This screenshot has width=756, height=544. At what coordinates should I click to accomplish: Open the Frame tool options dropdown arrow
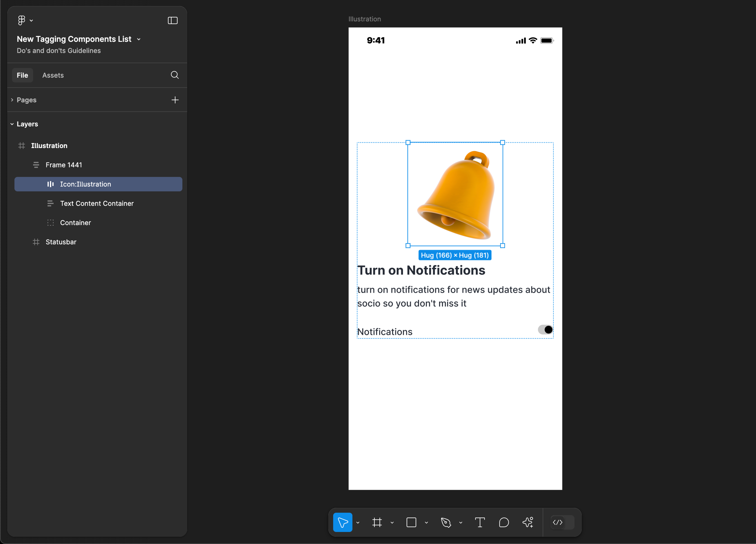(x=392, y=523)
